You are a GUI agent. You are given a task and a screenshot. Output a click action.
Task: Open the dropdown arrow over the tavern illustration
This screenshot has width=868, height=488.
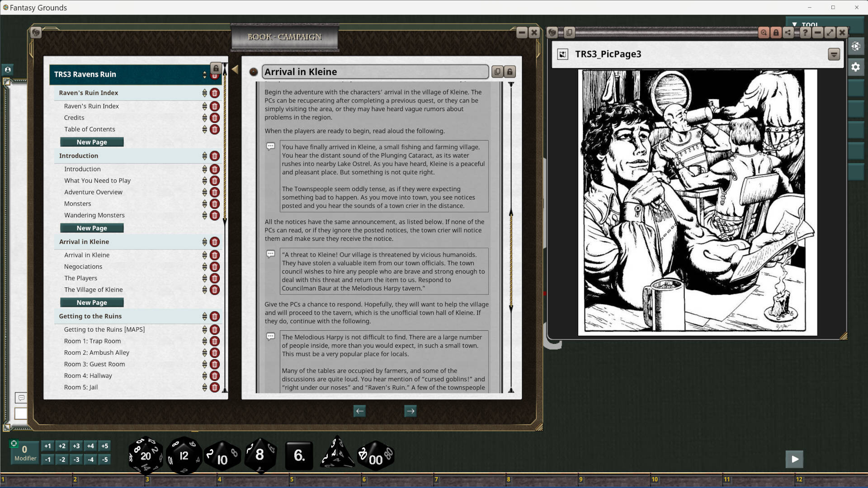834,54
